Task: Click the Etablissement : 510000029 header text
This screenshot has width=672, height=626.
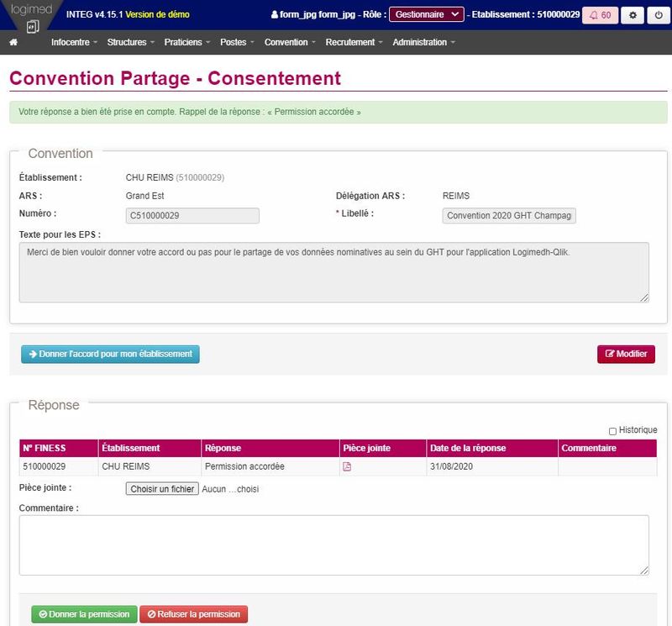Action: [x=526, y=14]
